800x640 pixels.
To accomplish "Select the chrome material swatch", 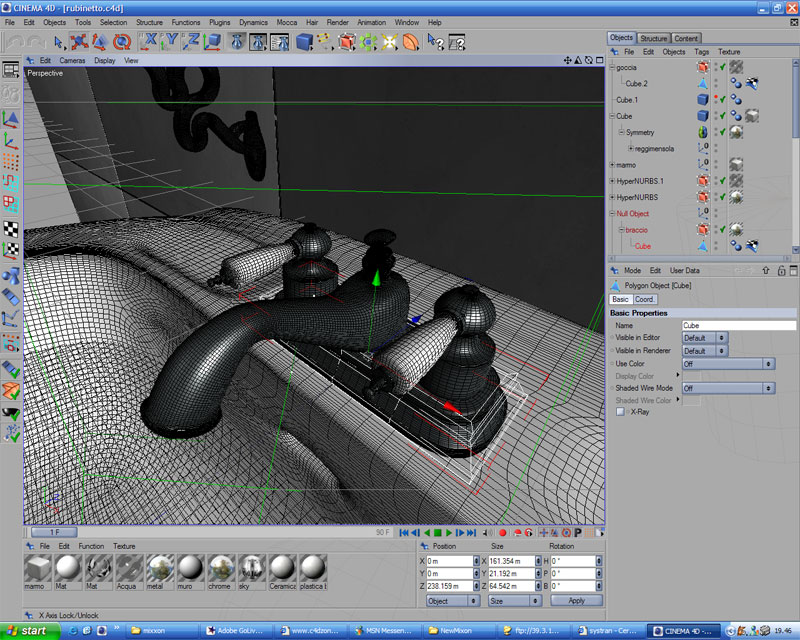I will click(221, 568).
